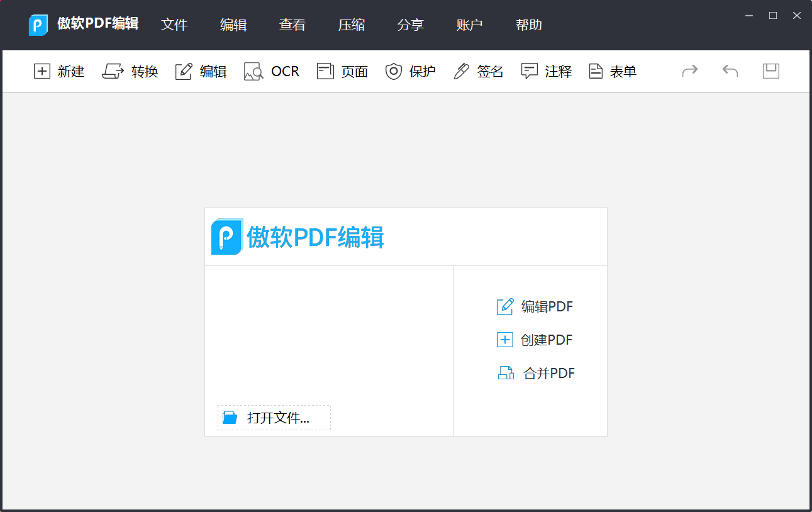Open the OCR tool icon
The width and height of the screenshot is (812, 512).
(253, 71)
